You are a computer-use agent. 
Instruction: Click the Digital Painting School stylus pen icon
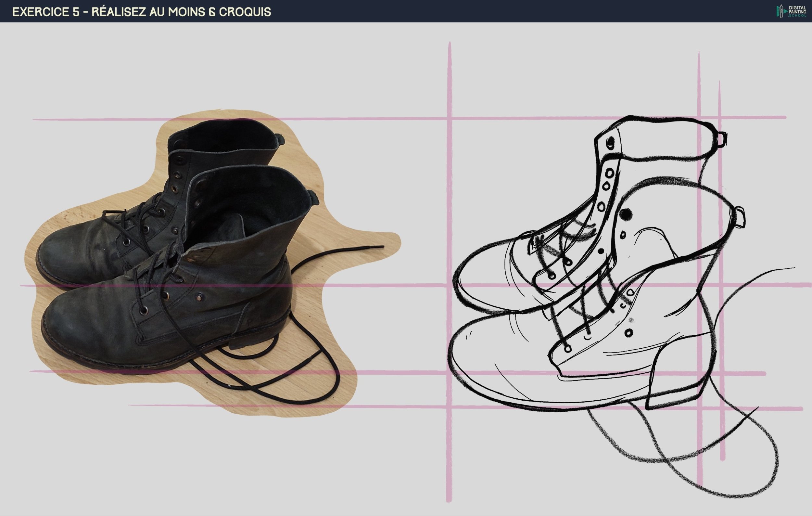tap(781, 11)
